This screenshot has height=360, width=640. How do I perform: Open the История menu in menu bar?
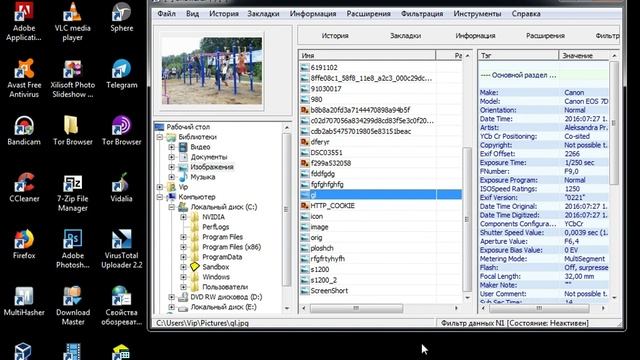[224, 13]
